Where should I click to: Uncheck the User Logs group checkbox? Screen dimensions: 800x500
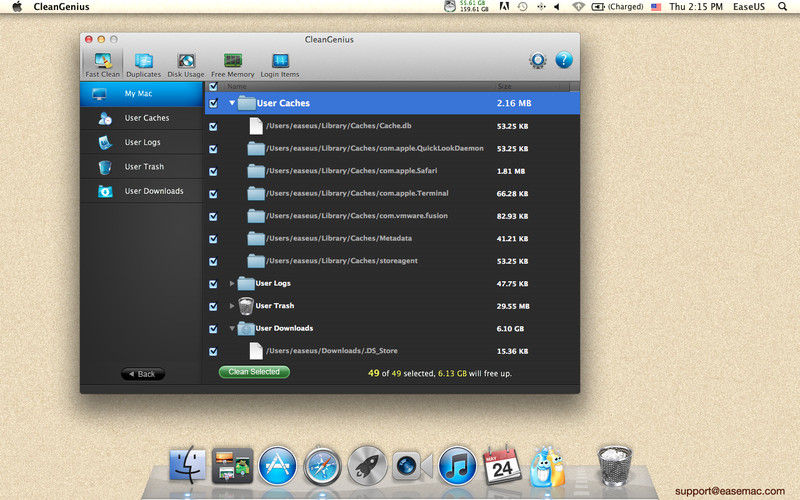tap(213, 284)
